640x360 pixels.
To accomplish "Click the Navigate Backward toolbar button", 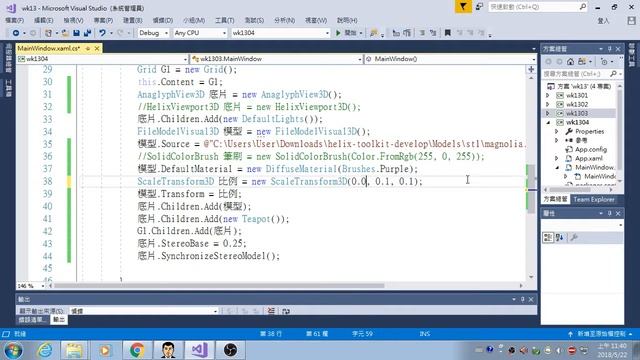I will pyautogui.click(x=16, y=33).
